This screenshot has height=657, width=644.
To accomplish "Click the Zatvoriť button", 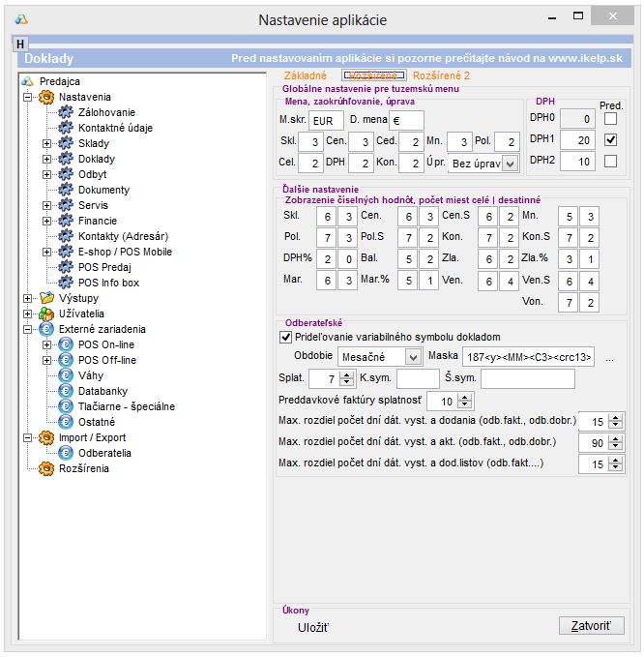I will click(591, 625).
